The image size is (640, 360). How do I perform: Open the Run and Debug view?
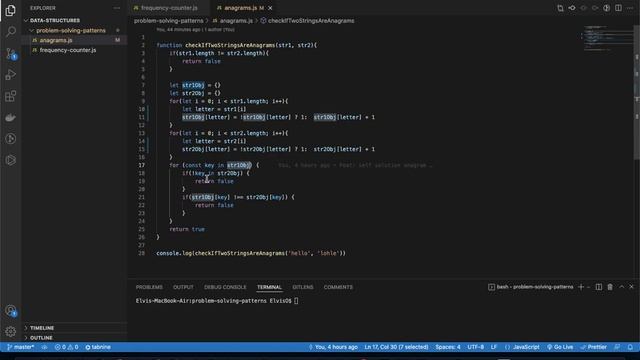(x=11, y=75)
